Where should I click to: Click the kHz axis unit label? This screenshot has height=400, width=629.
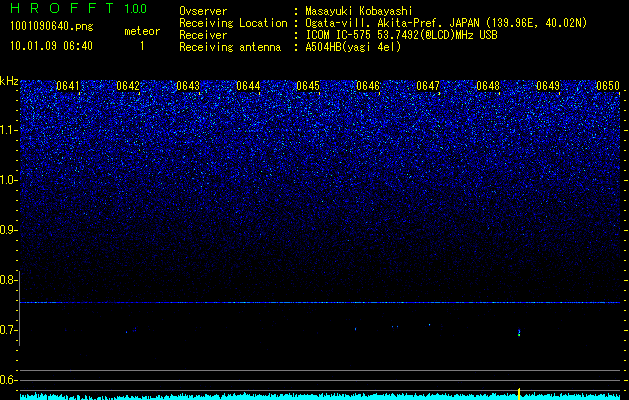click(9, 81)
